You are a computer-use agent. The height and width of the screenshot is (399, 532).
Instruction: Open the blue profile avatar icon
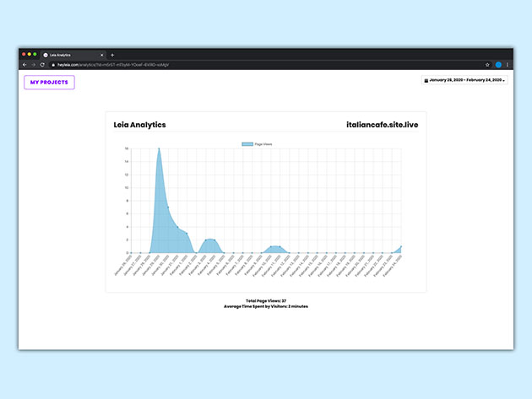coord(498,65)
